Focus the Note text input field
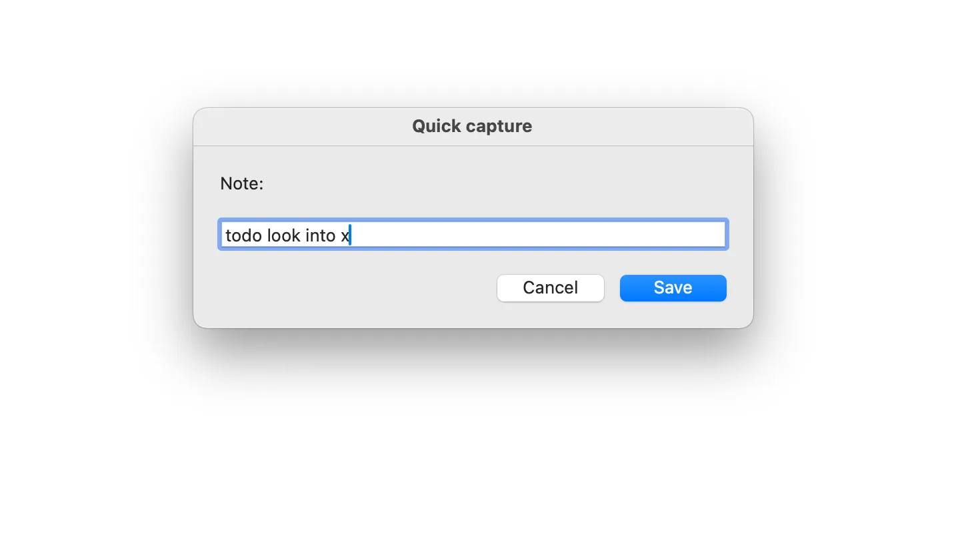Viewport: 980px width, 547px height. click(x=473, y=235)
